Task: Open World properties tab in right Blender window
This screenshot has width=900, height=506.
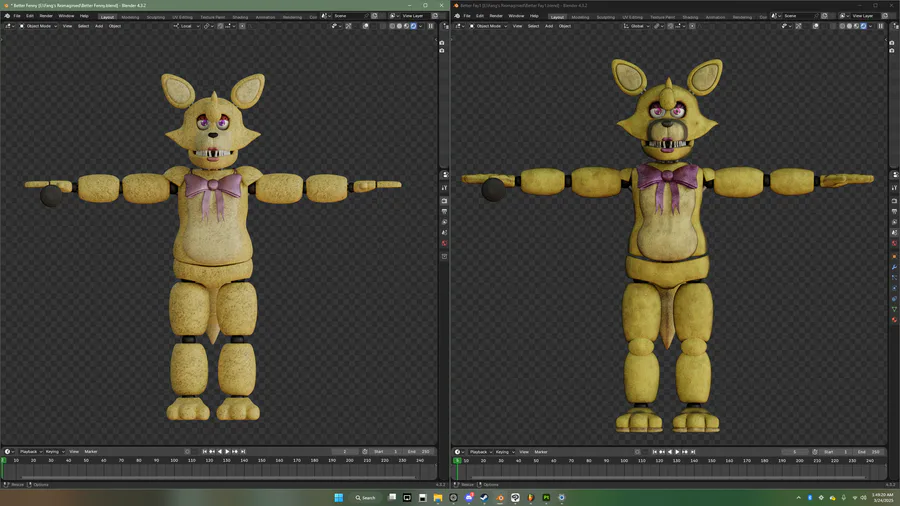Action: [894, 243]
